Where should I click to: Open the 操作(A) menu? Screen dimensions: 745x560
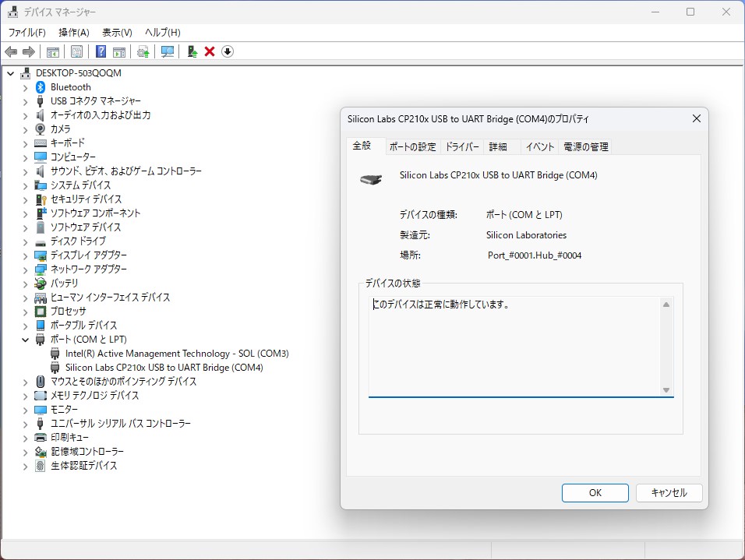tap(74, 32)
